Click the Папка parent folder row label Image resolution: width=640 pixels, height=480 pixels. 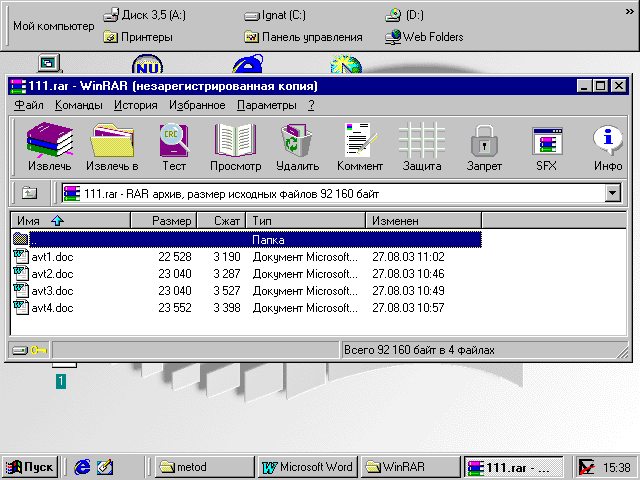268,240
